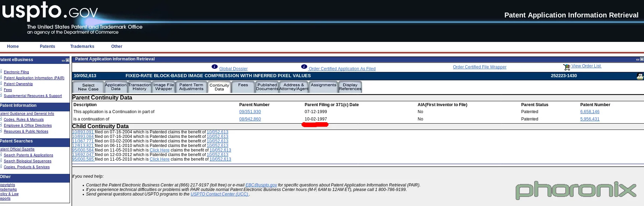Open the Display References tab
The image size is (644, 206).
(x=350, y=87)
